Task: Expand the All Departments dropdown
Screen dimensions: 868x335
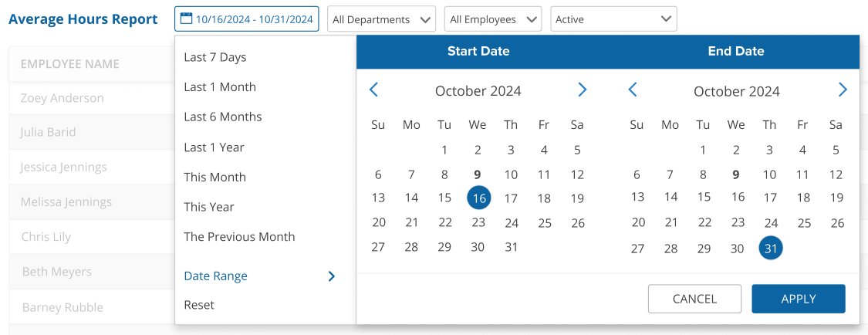Action: (x=381, y=19)
